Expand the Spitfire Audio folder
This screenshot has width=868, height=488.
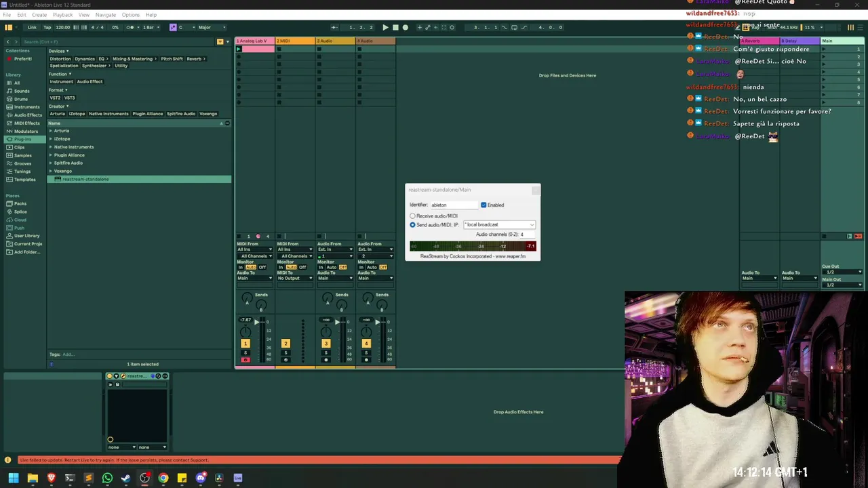tap(50, 163)
